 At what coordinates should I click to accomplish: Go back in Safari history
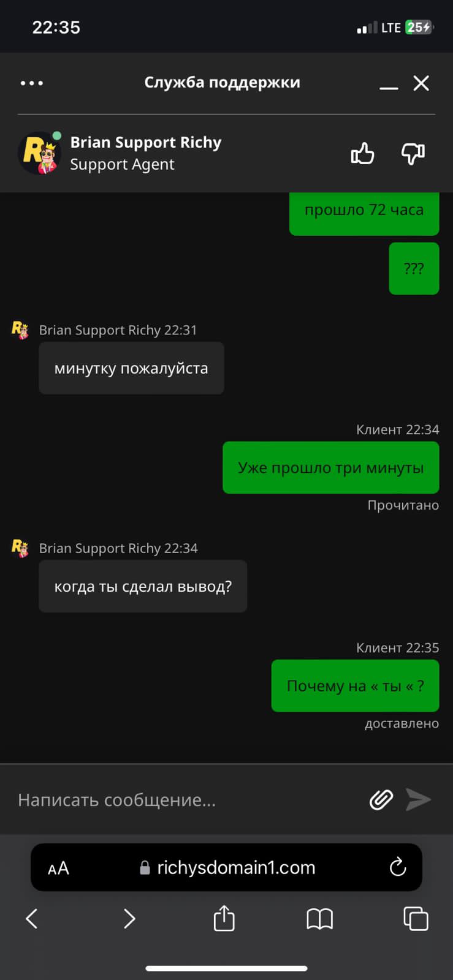pos(32,919)
